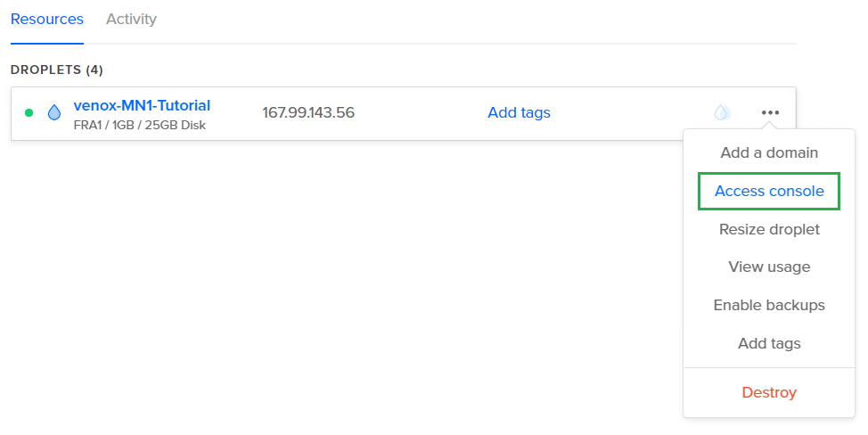
Task: Click the empty space between IP address and Add tags
Action: tap(419, 113)
